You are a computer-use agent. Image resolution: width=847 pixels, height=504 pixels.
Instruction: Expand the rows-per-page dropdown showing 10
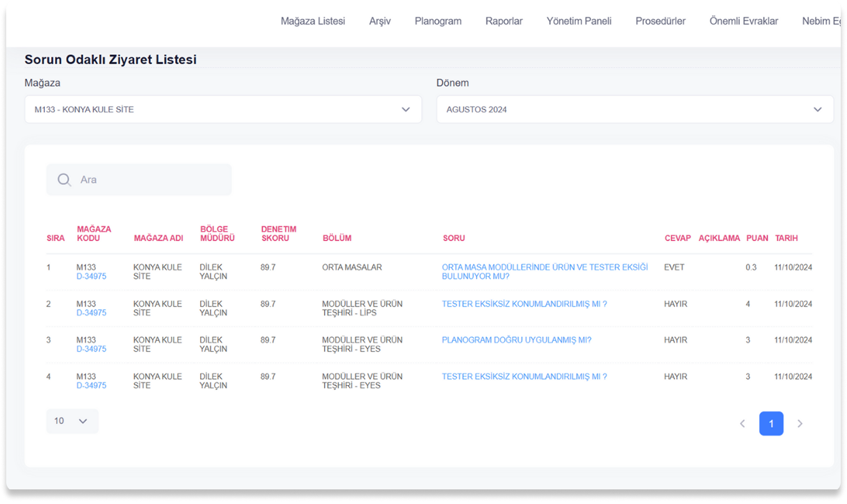pos(72,421)
